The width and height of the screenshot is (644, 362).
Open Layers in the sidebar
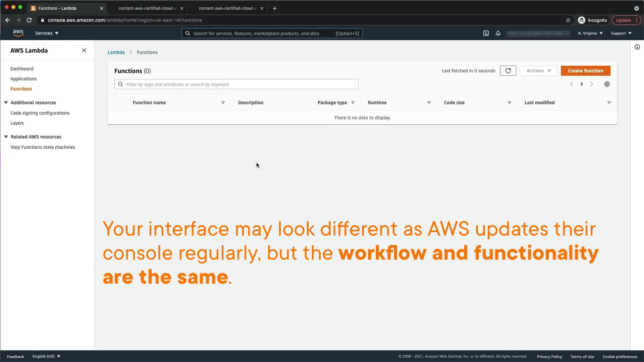coord(17,123)
